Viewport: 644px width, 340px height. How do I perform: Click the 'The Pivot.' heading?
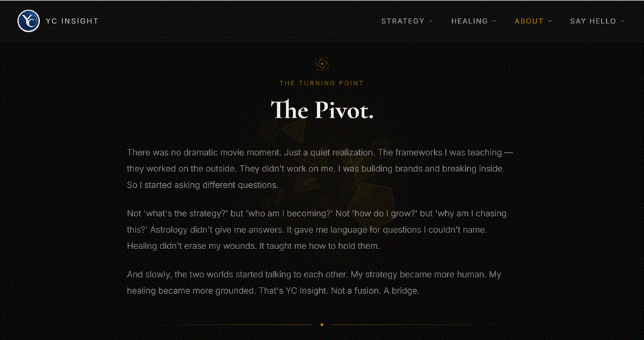(322, 109)
